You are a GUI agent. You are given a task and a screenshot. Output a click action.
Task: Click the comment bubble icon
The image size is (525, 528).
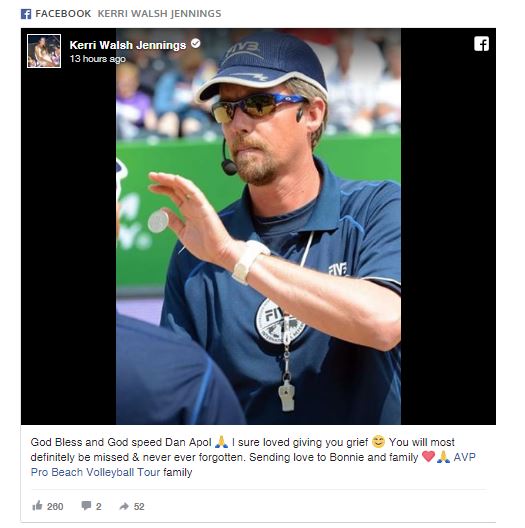click(86, 505)
